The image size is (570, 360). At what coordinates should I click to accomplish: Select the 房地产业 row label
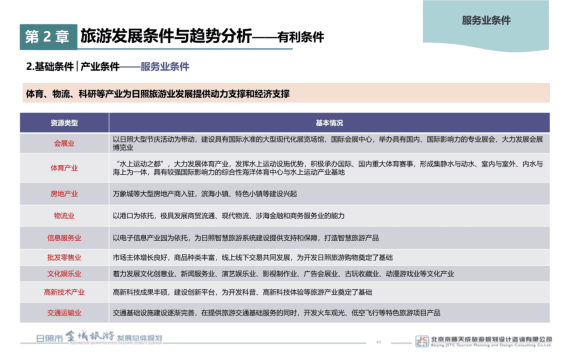64,194
